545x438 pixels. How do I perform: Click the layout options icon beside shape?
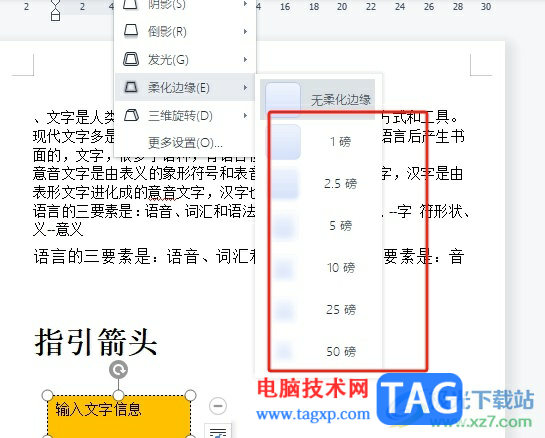click(218, 431)
